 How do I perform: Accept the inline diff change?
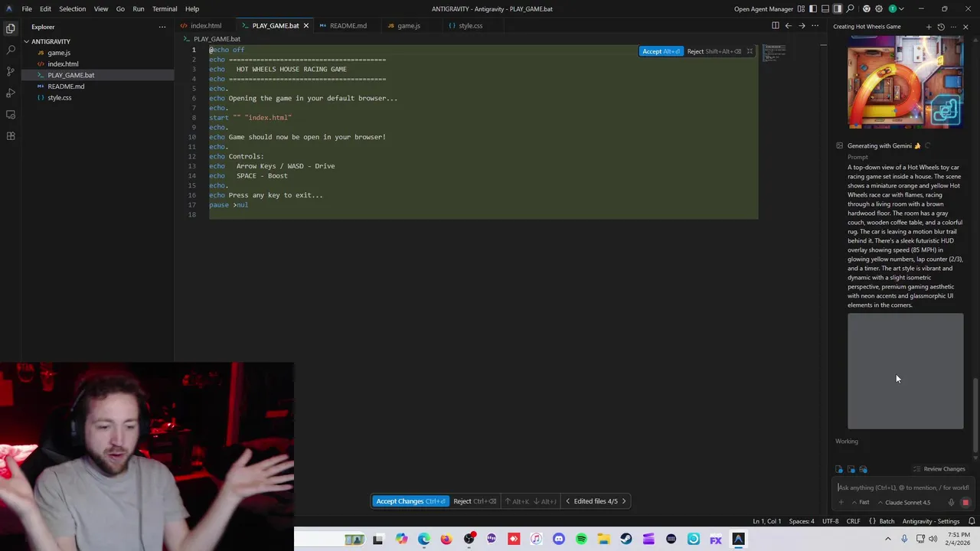(x=661, y=51)
